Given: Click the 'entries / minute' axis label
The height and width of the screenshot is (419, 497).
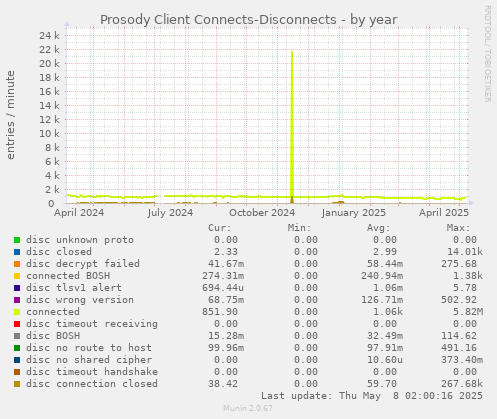Looking at the screenshot, I should click(x=11, y=115).
